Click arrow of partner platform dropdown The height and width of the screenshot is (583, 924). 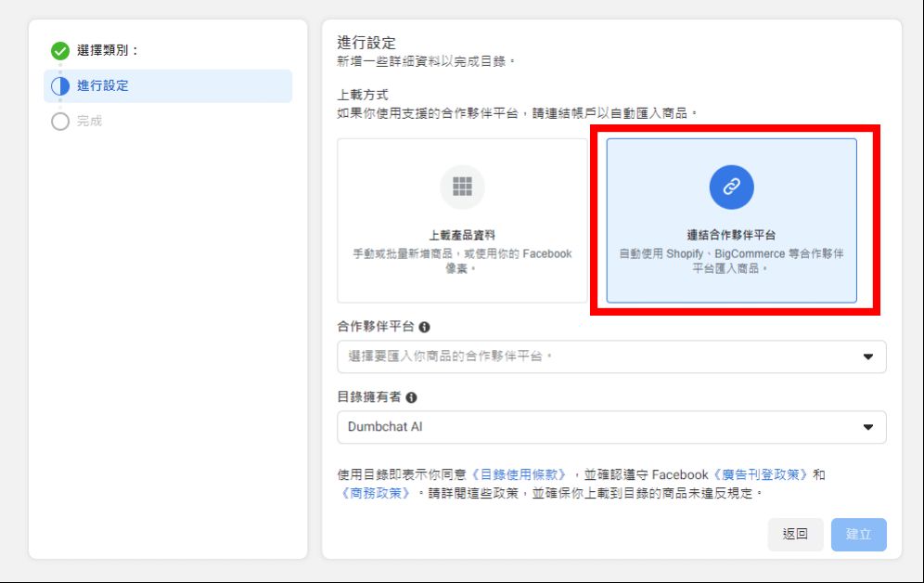click(x=868, y=356)
